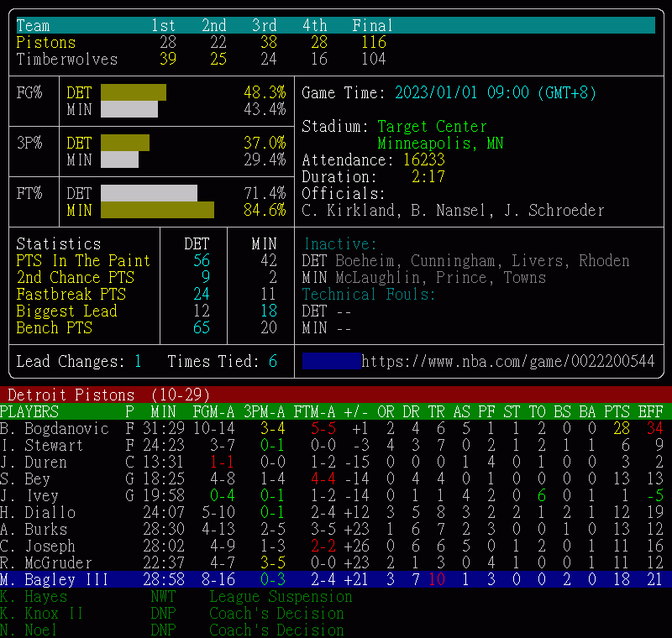
Task: Click the blue block before the URL
Action: pos(331,362)
